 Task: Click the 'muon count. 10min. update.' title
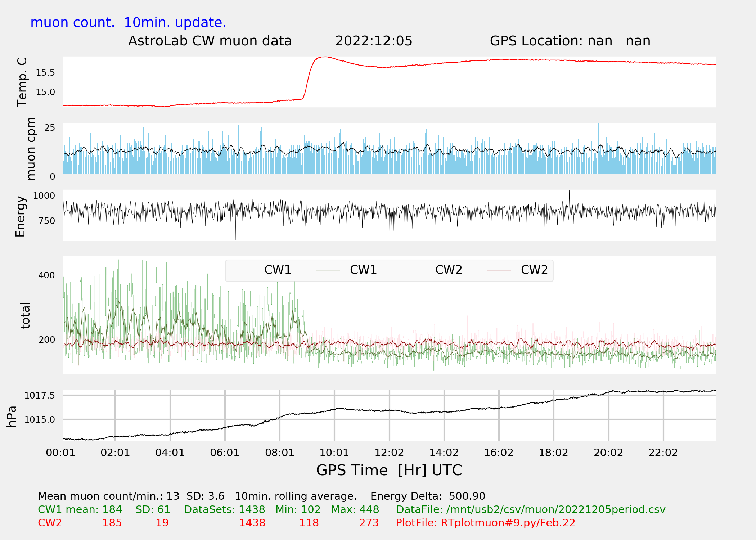(x=128, y=23)
